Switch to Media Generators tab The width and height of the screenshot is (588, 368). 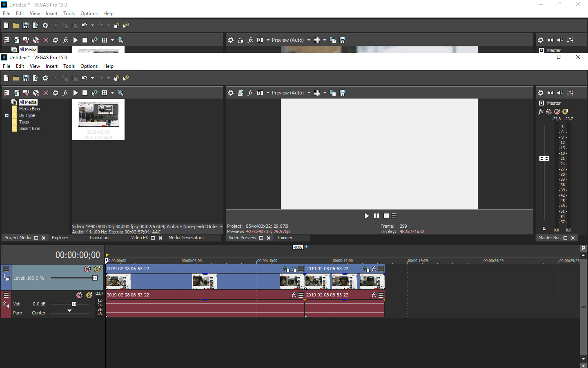tap(186, 238)
